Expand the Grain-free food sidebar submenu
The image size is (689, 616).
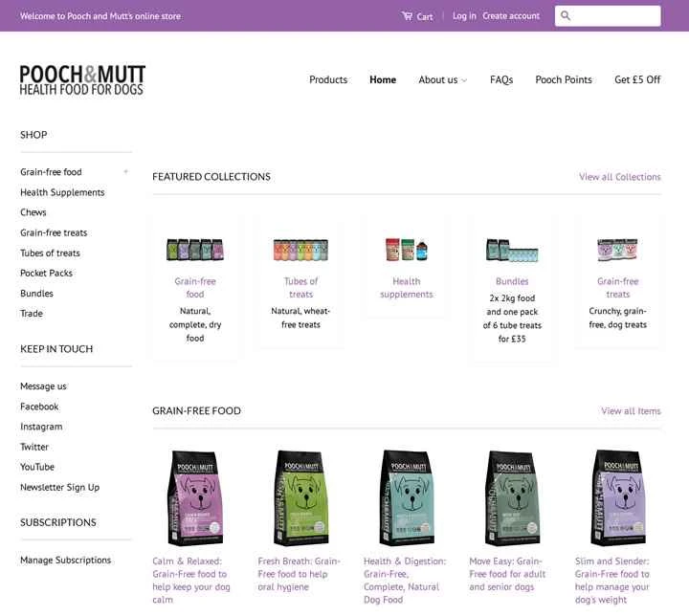tap(125, 172)
